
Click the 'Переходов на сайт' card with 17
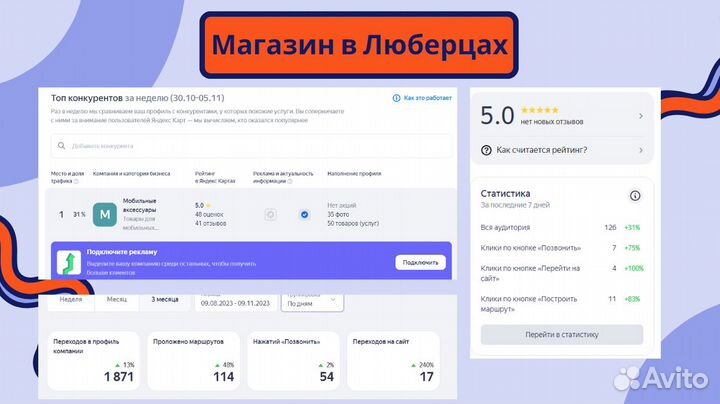393,361
